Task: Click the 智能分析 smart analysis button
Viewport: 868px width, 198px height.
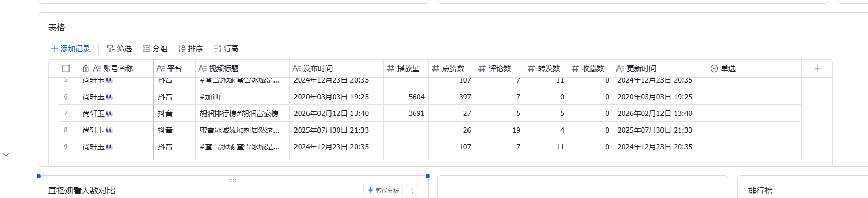Action: [x=383, y=191]
